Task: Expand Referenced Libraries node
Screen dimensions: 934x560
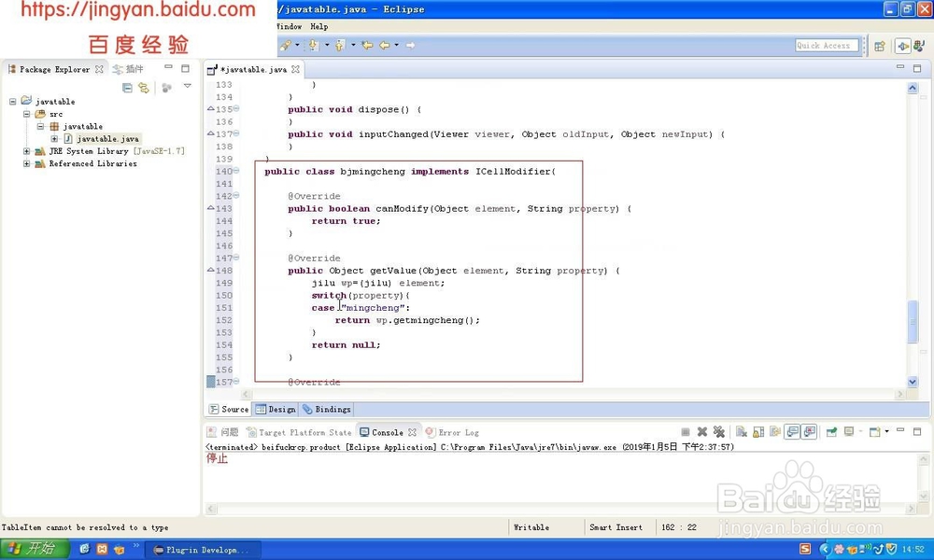Action: (26, 163)
